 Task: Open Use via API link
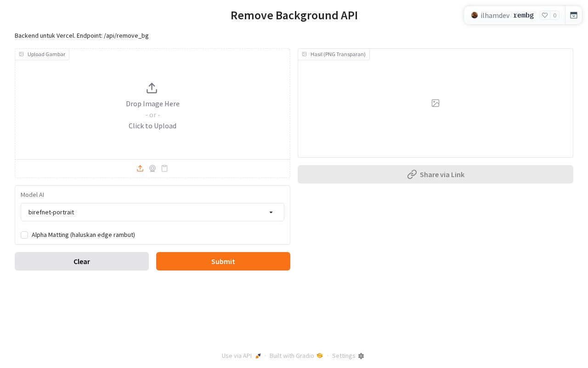pos(242,356)
